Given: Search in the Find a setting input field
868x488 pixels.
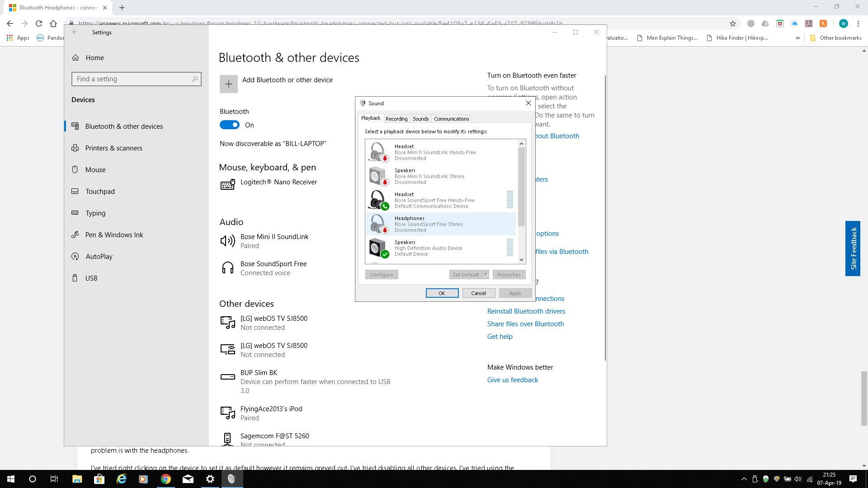Looking at the screenshot, I should [x=136, y=79].
